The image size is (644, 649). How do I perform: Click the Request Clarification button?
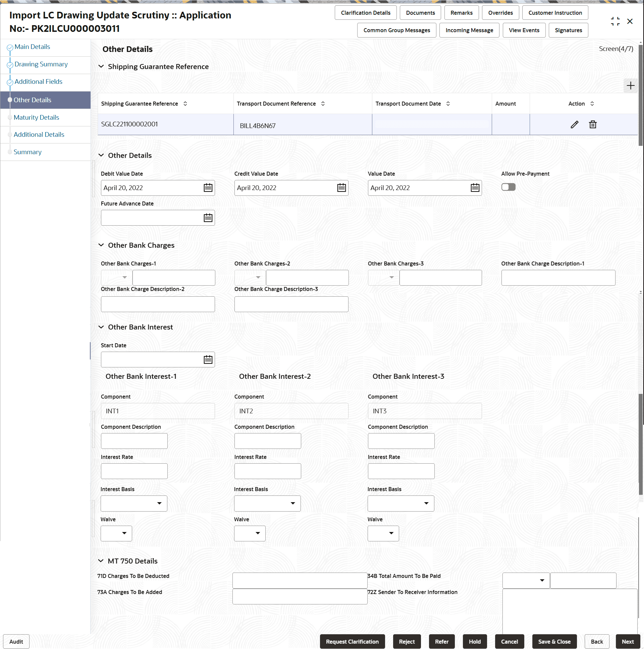pyautogui.click(x=352, y=641)
